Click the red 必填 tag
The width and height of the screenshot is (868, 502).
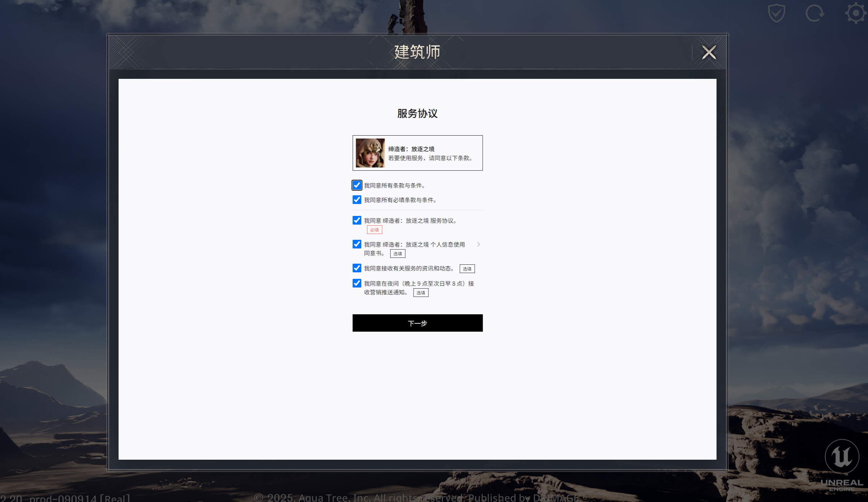pos(375,230)
